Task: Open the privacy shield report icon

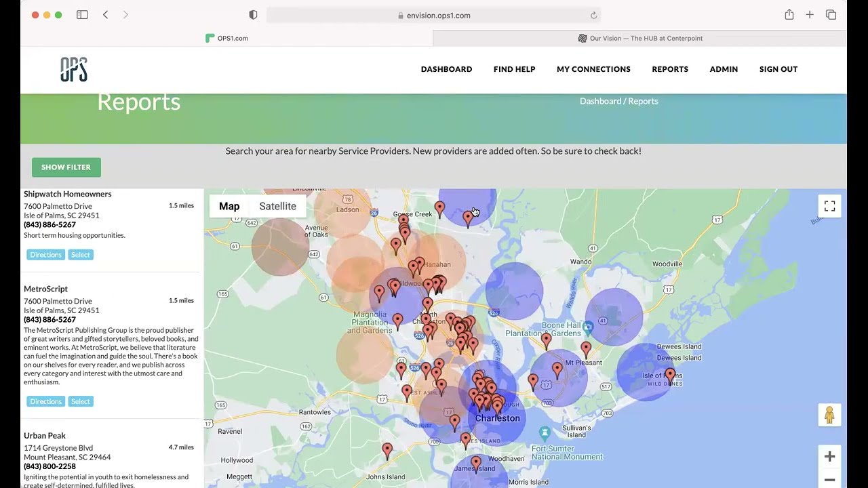Action: point(253,15)
